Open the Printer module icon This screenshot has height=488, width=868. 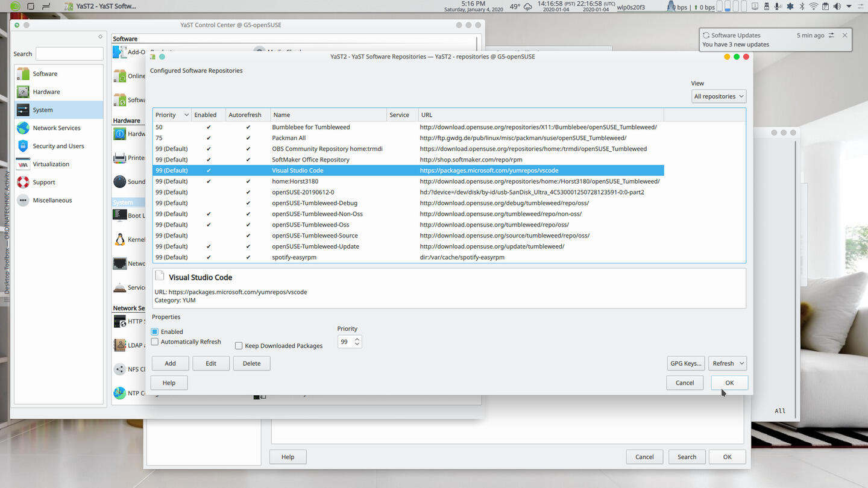pos(119,158)
